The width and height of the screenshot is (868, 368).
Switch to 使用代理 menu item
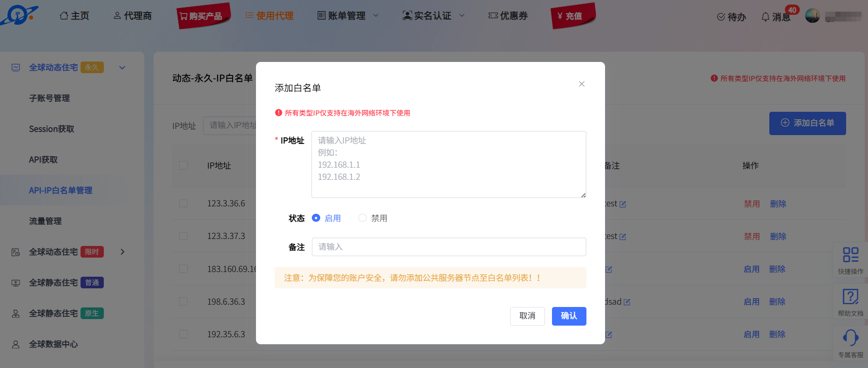[269, 15]
